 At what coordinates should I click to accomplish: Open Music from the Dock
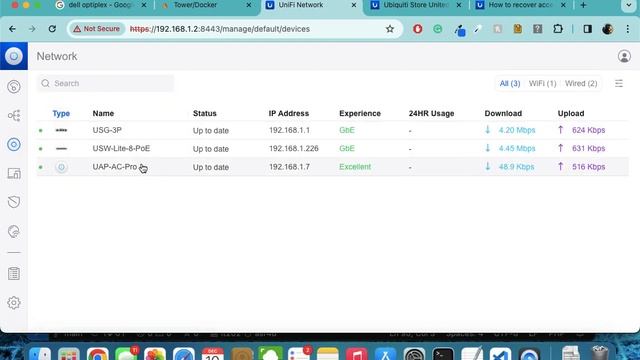pos(357,354)
